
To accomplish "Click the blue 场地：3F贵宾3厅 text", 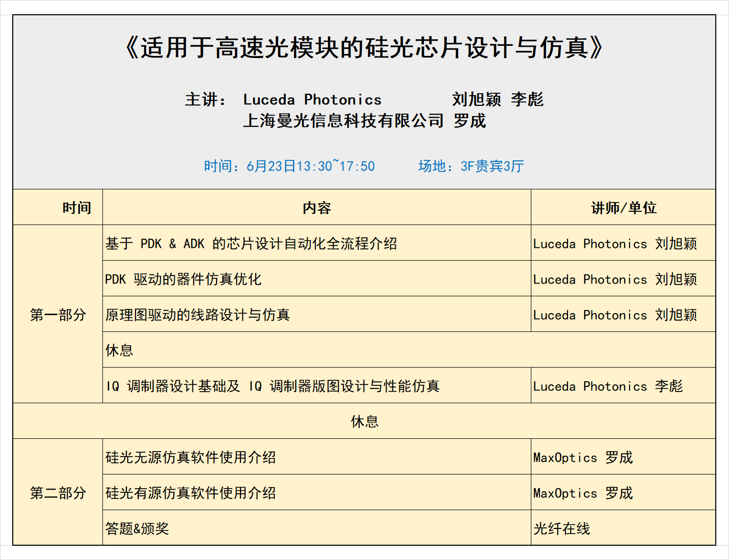I will point(471,166).
